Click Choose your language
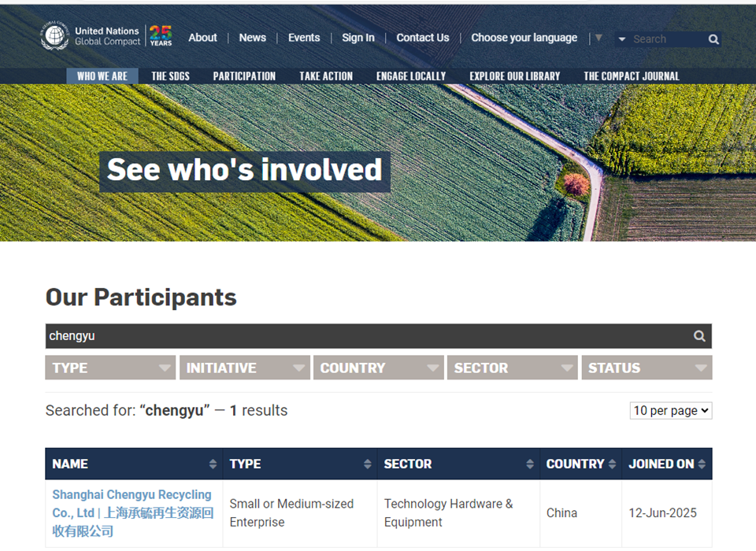The height and width of the screenshot is (551, 756). click(524, 38)
